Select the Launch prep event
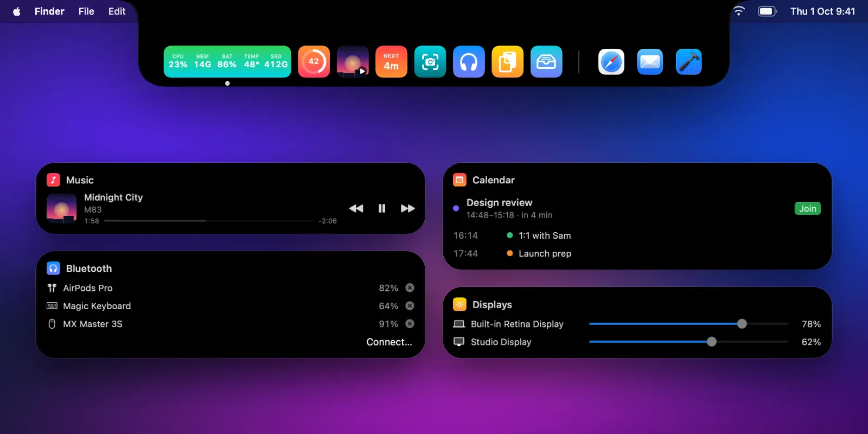 pyautogui.click(x=545, y=253)
